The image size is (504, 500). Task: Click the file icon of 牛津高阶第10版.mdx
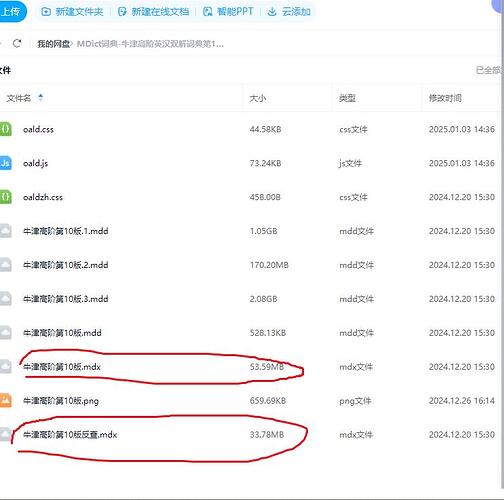tap(5, 367)
